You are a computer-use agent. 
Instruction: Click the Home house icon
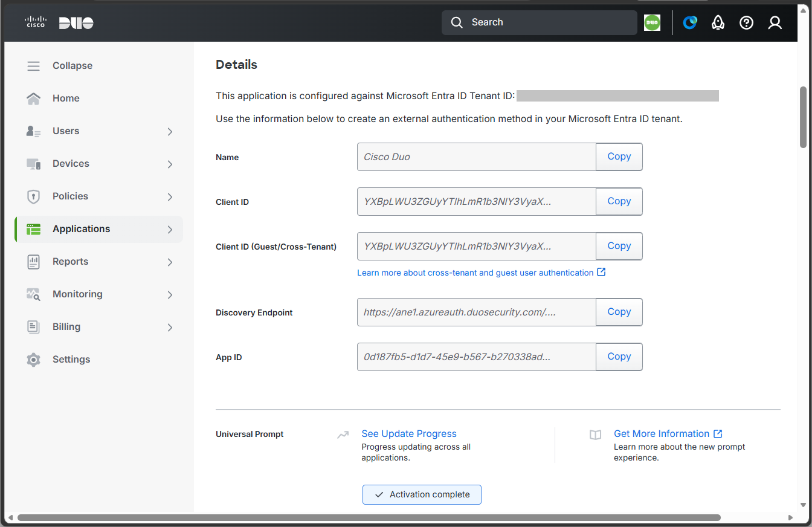pos(33,99)
